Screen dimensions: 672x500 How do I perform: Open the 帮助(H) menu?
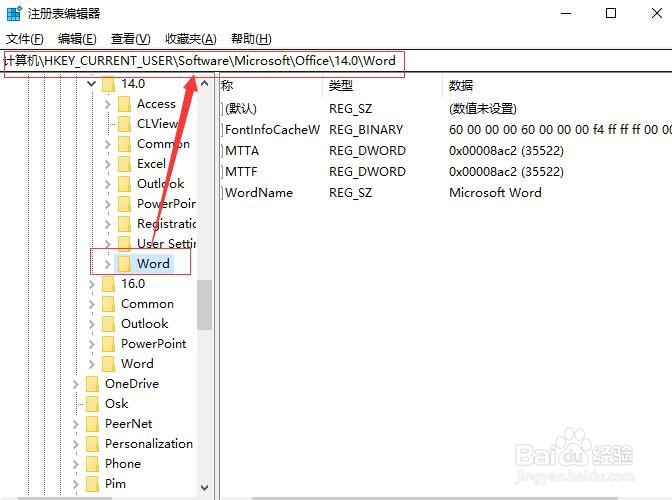(251, 39)
